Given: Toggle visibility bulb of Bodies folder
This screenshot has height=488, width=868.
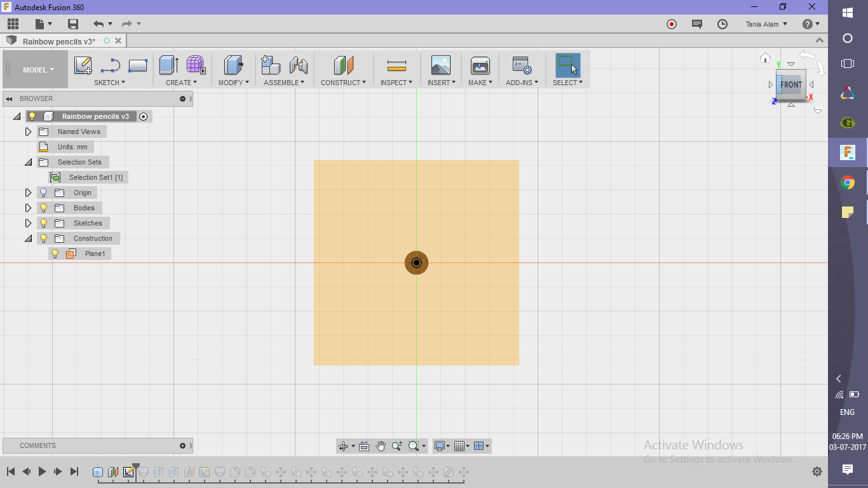Looking at the screenshot, I should tap(44, 208).
